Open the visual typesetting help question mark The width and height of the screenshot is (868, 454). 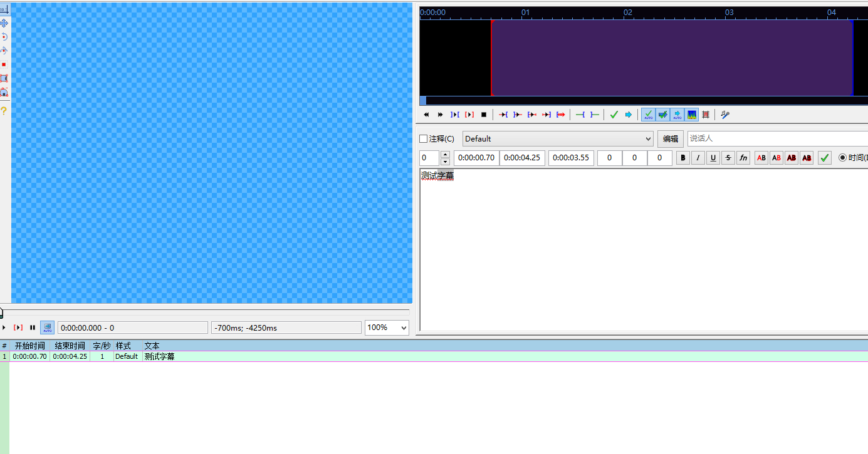tap(4, 111)
